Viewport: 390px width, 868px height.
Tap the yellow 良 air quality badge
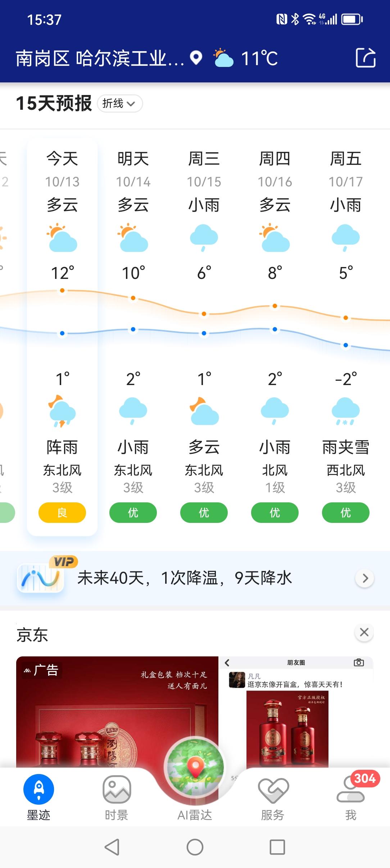[x=62, y=512]
